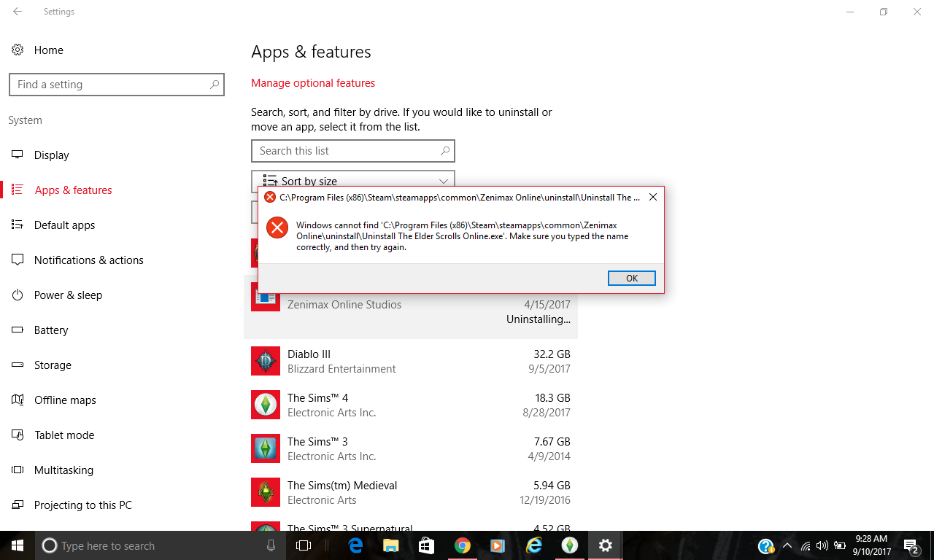
Task: Click the Find a setting search box
Action: click(117, 85)
